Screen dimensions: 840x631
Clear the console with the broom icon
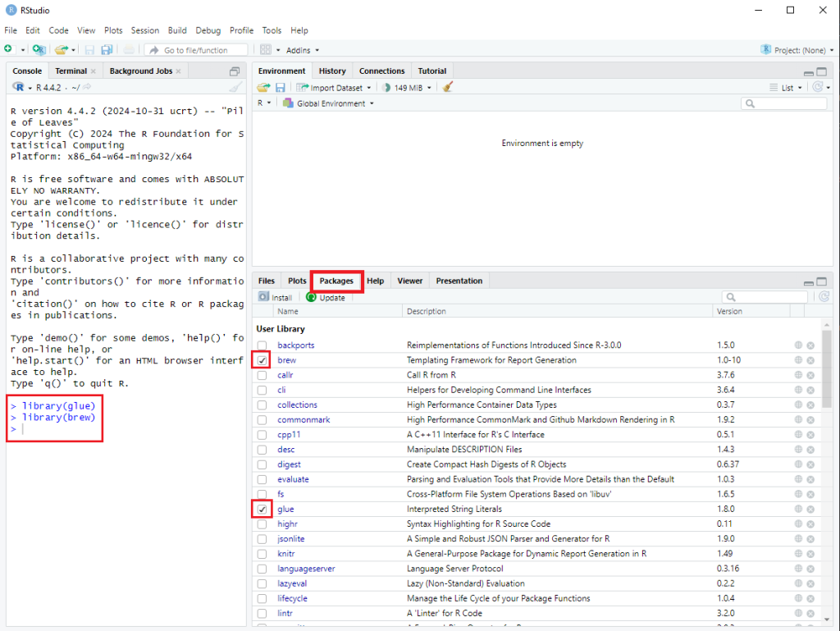235,87
